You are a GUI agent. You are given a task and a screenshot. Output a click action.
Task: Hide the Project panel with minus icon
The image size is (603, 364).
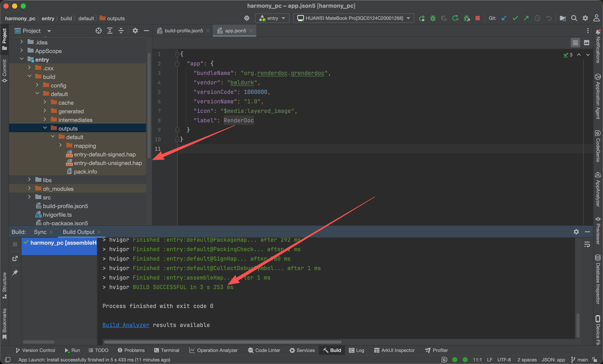pyautogui.click(x=146, y=31)
